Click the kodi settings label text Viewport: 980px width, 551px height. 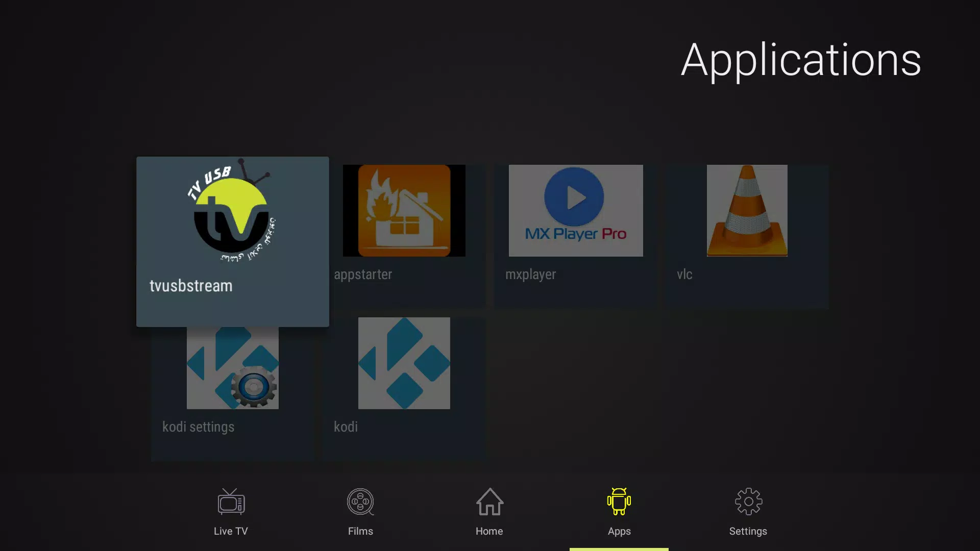(x=199, y=427)
